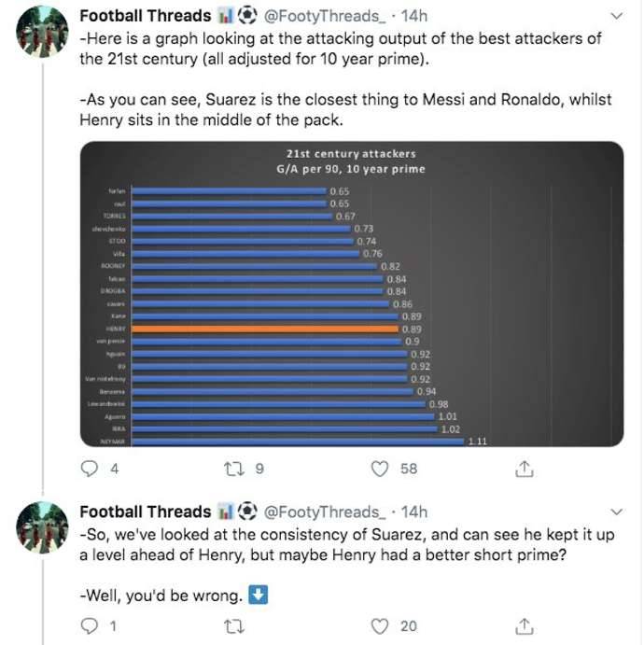
Task: Share the first tweet with the graph
Action: click(x=525, y=469)
